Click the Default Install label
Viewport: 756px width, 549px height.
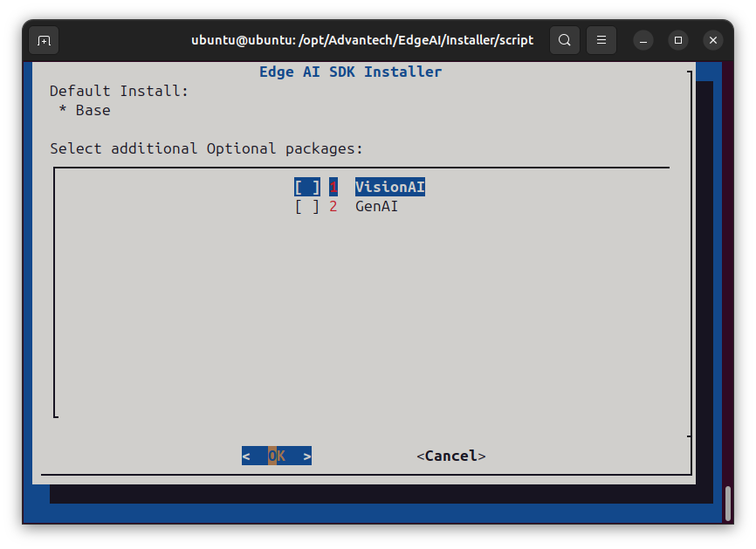119,91
